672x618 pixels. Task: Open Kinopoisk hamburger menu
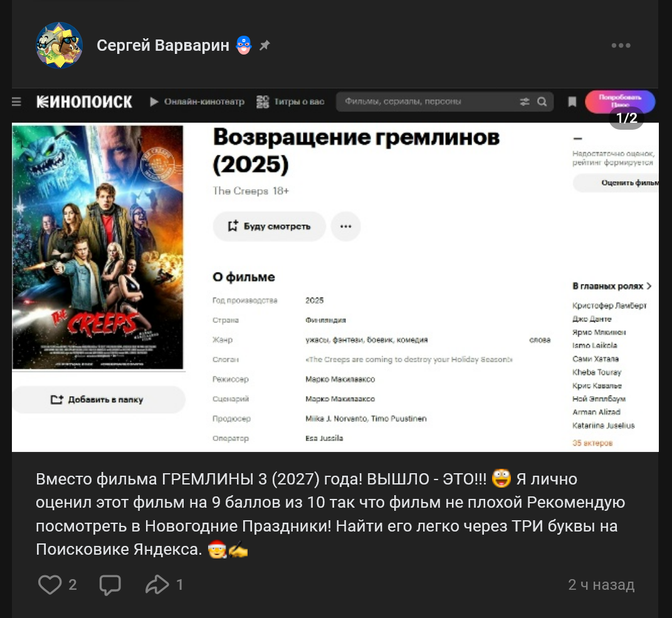[x=16, y=102]
